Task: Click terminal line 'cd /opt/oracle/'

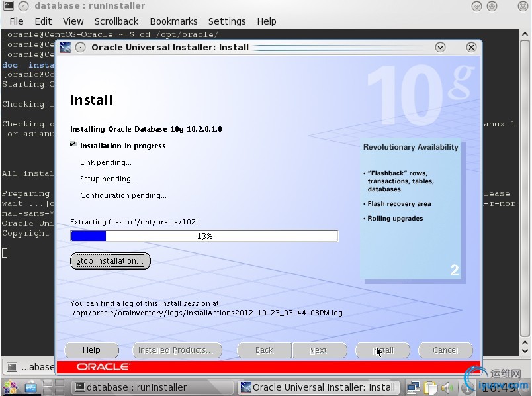Action: [179, 34]
